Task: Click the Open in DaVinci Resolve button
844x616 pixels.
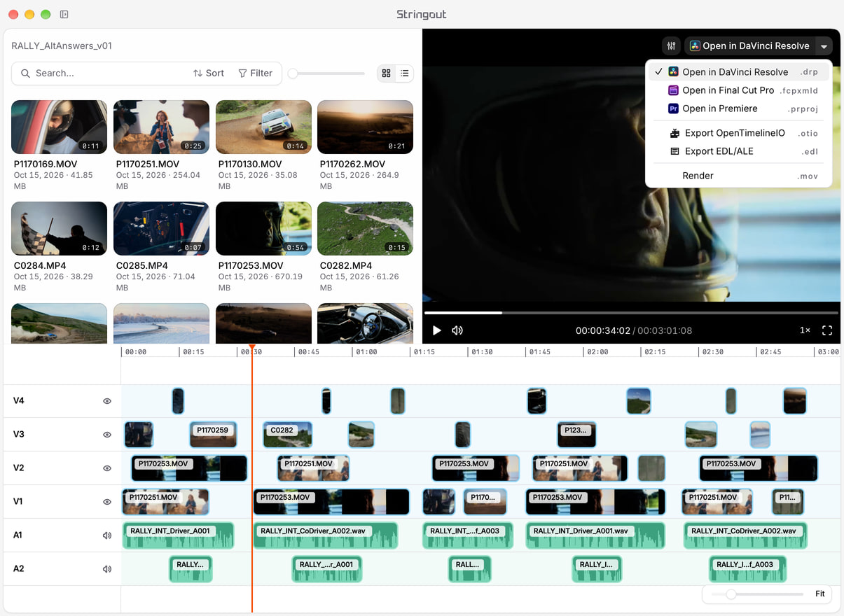Action: (x=750, y=46)
